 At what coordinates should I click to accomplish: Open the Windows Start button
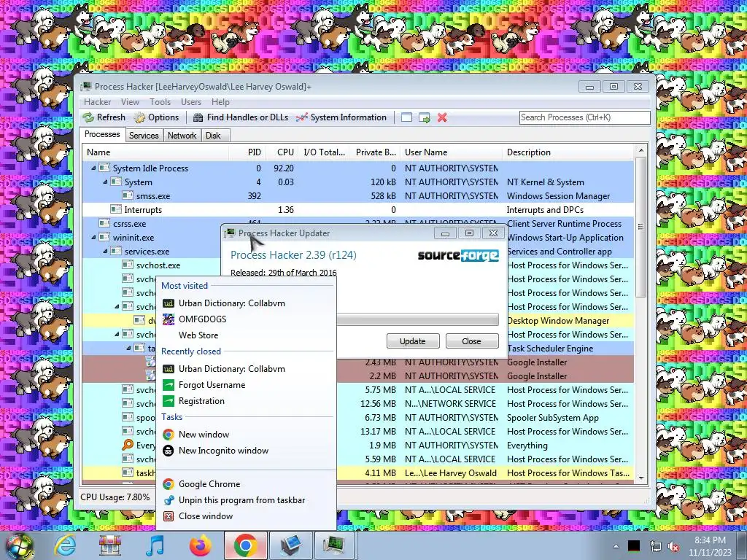click(x=19, y=545)
